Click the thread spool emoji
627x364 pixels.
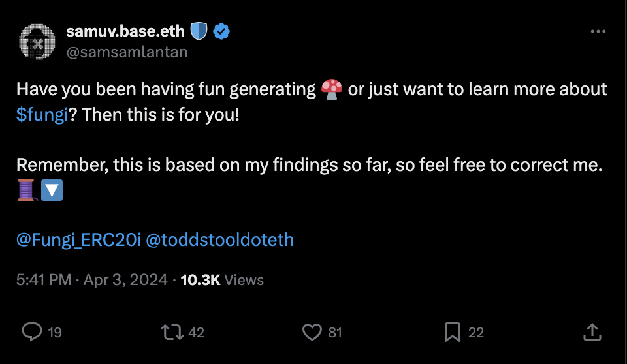tap(27, 191)
